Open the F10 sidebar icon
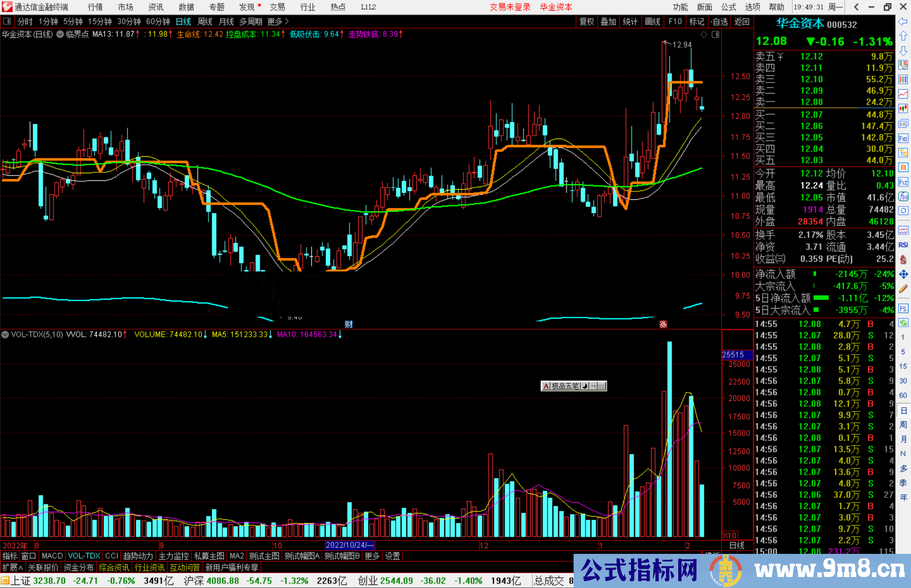The image size is (911, 588). (x=903, y=138)
